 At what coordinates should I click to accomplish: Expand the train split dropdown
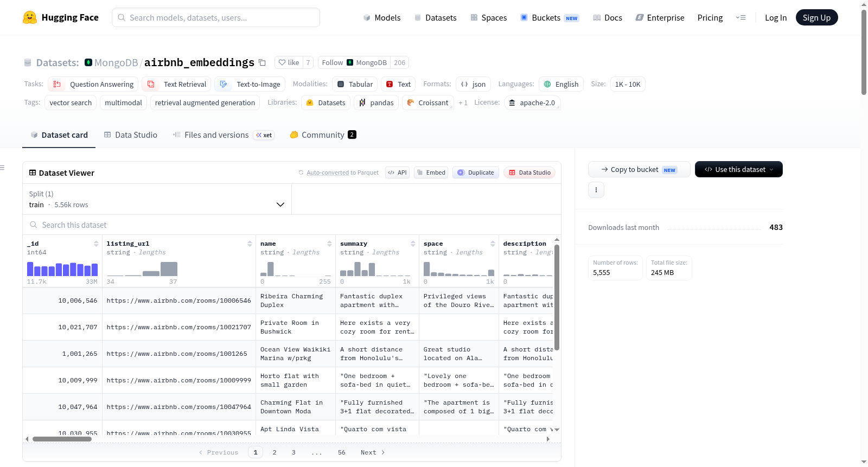(157, 199)
